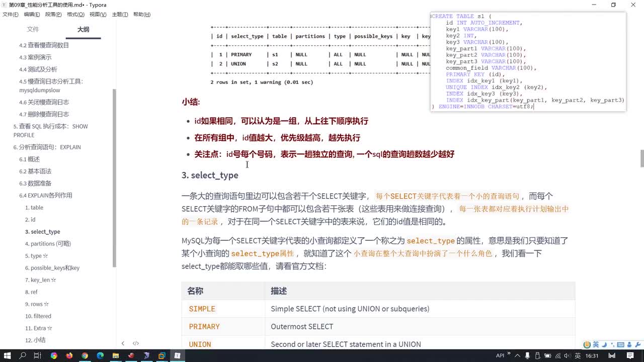This screenshot has height=362, width=644.
Task: Launch Microsoft Edge from the taskbar
Action: point(100,355)
